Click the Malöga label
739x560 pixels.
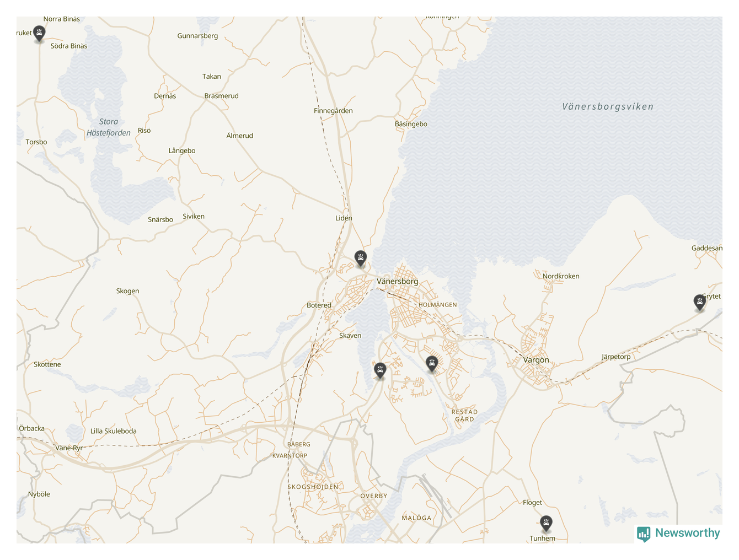416,518
